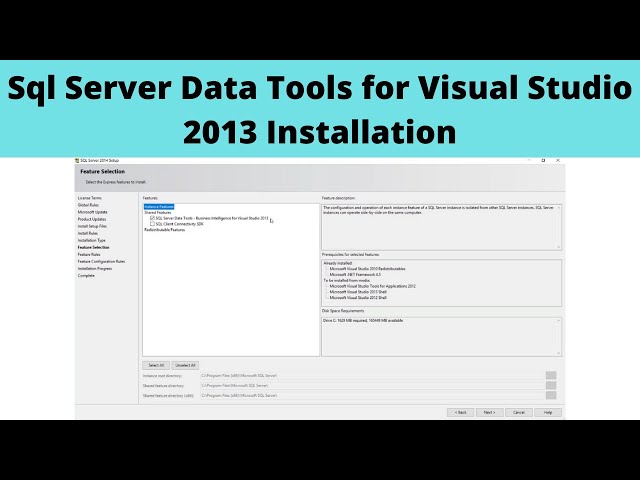Open the Feature Configuration Rules step
This screenshot has height=480, width=640.
(x=101, y=261)
